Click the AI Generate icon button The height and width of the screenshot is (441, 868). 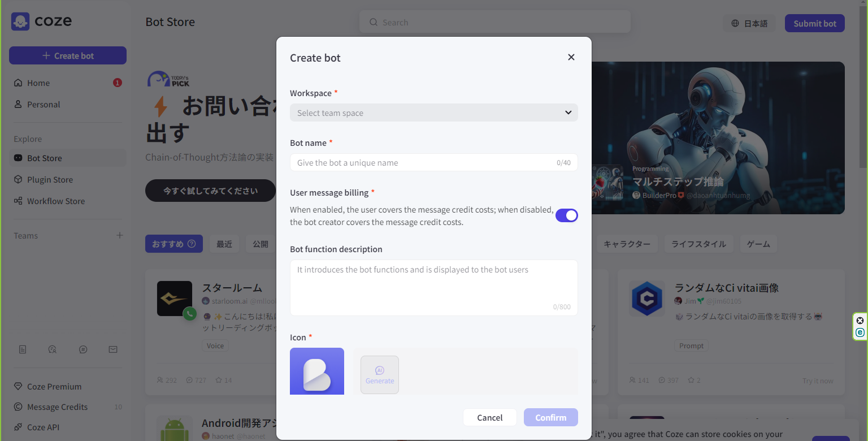(x=380, y=375)
